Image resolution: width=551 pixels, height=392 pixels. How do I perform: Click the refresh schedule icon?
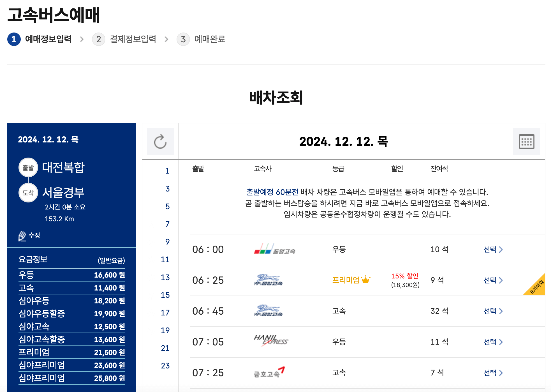pyautogui.click(x=160, y=142)
